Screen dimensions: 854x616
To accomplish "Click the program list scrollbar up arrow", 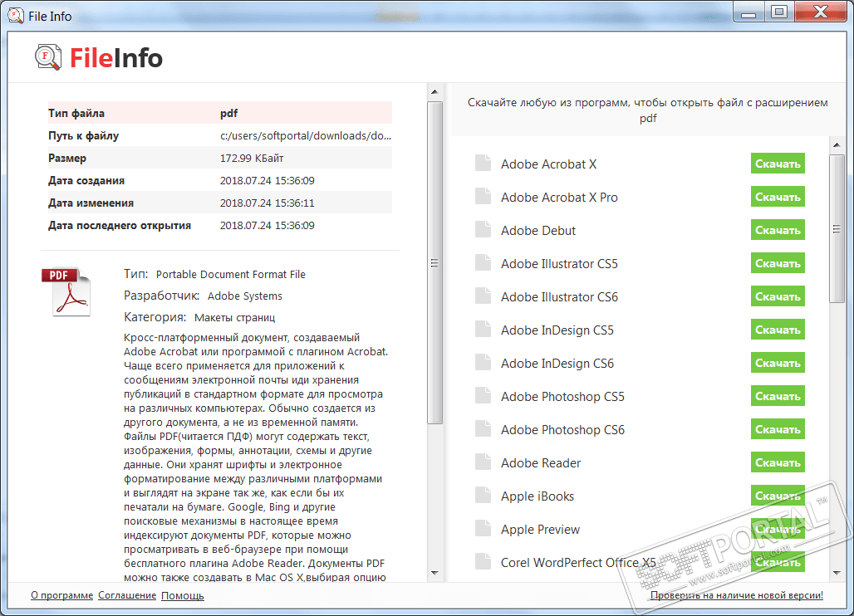I will [837, 144].
